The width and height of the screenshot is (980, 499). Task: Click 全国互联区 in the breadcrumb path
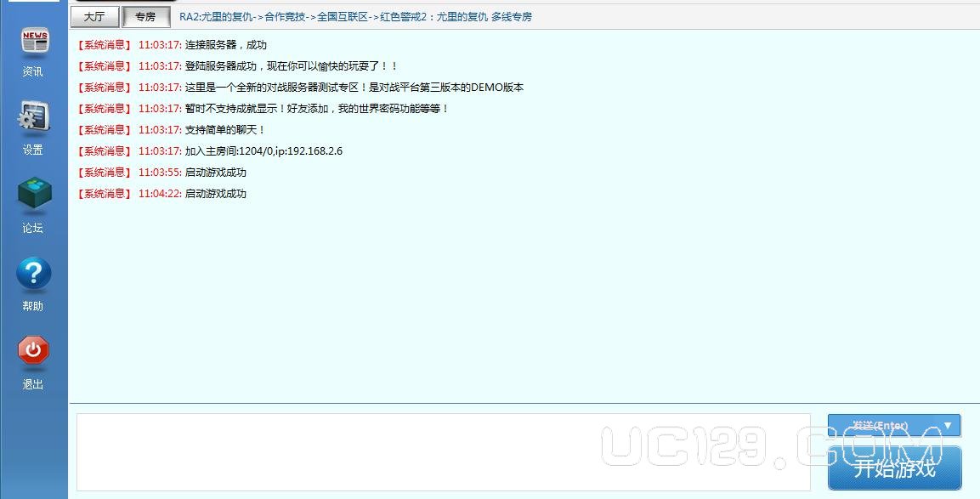pyautogui.click(x=343, y=16)
